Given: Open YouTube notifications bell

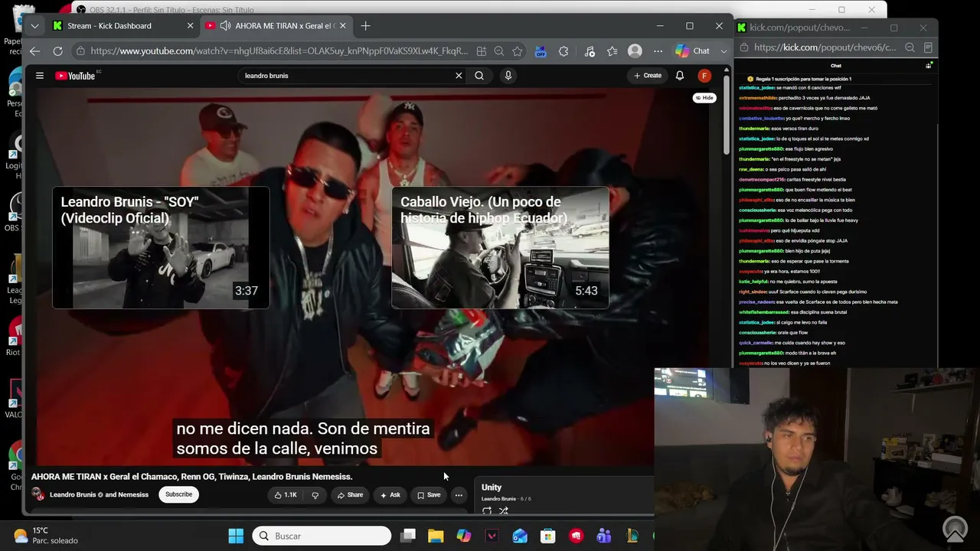Looking at the screenshot, I should pos(680,76).
